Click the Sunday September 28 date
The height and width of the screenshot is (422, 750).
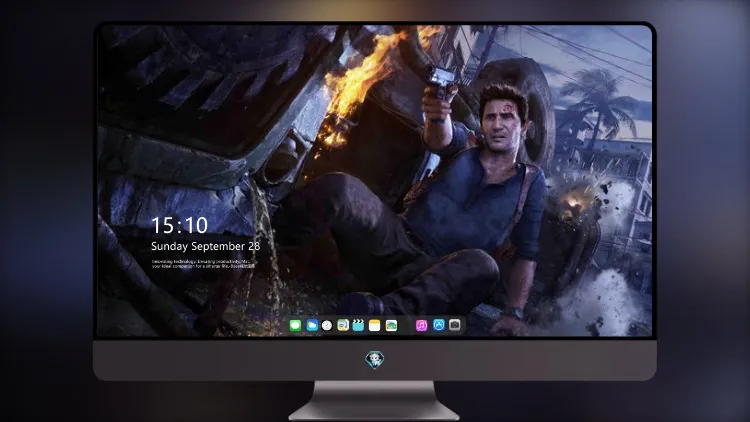[206, 246]
